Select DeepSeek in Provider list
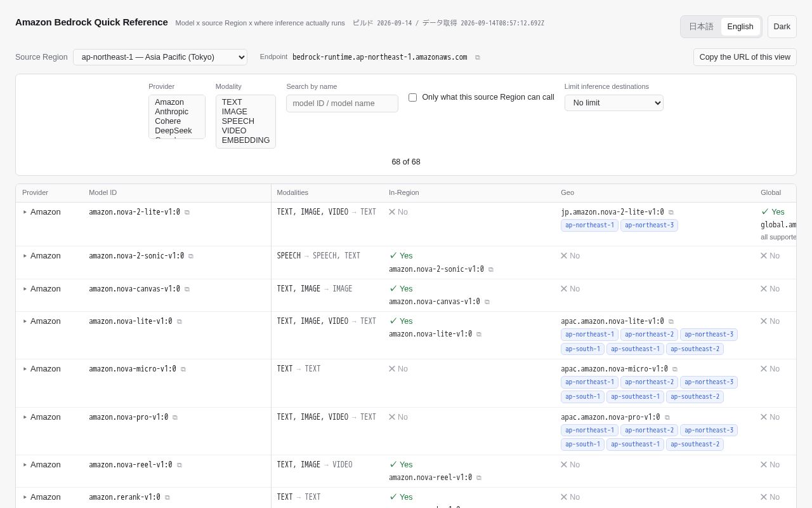 [176, 131]
